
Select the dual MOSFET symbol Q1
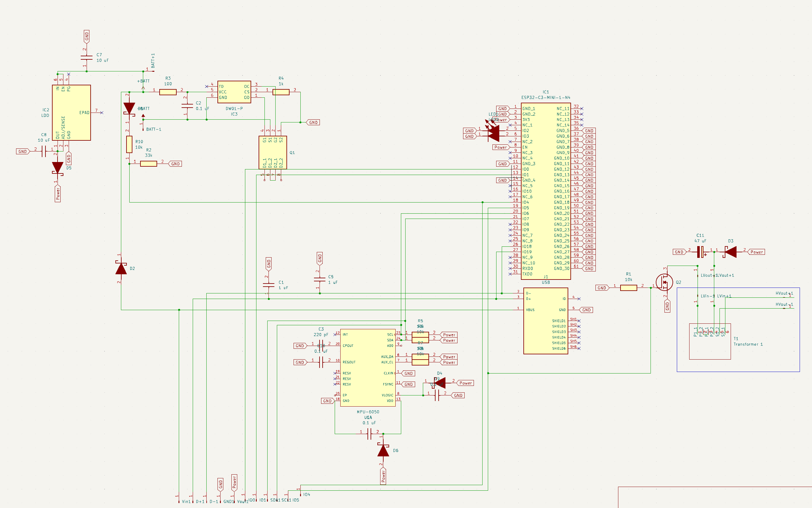(x=272, y=153)
